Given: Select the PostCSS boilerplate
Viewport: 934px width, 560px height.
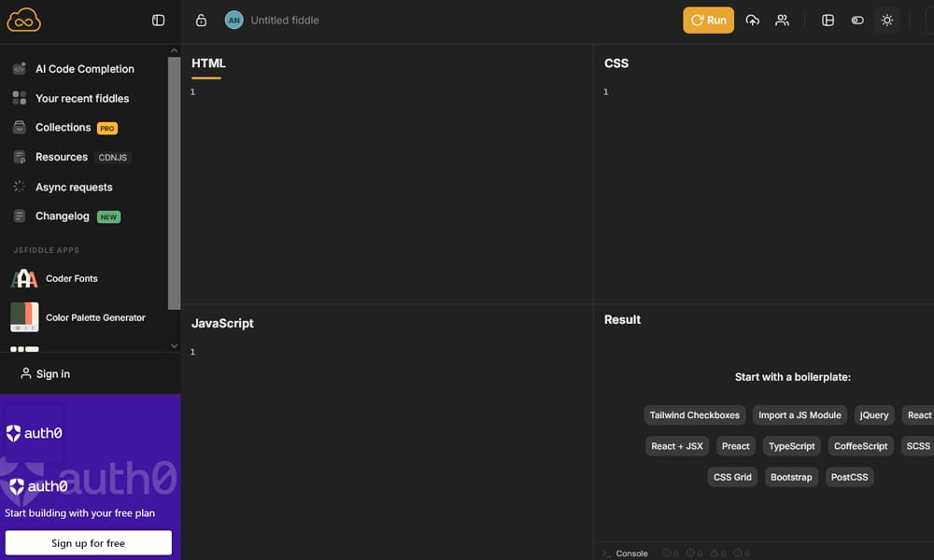Looking at the screenshot, I should click(849, 477).
